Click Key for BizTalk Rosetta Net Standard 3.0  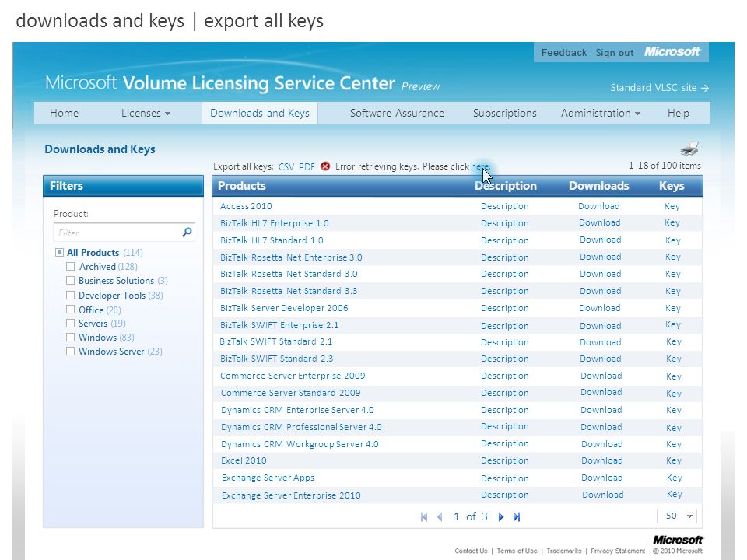click(672, 274)
